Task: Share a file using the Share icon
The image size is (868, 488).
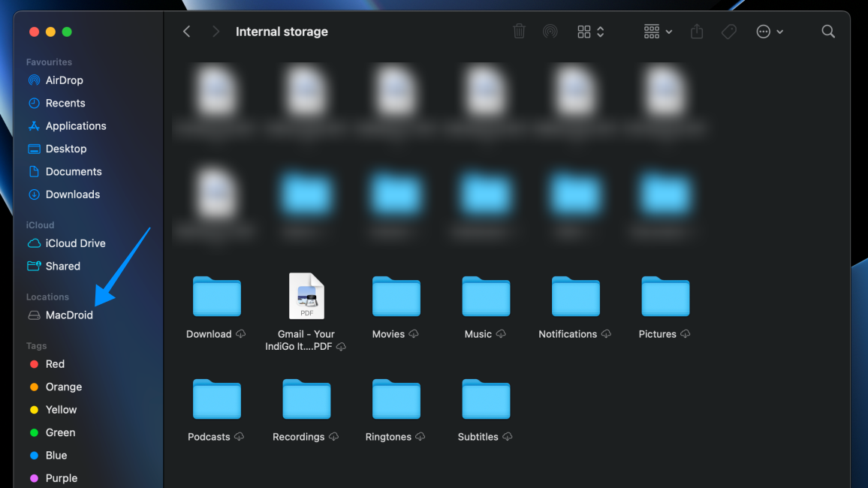Action: pos(696,32)
